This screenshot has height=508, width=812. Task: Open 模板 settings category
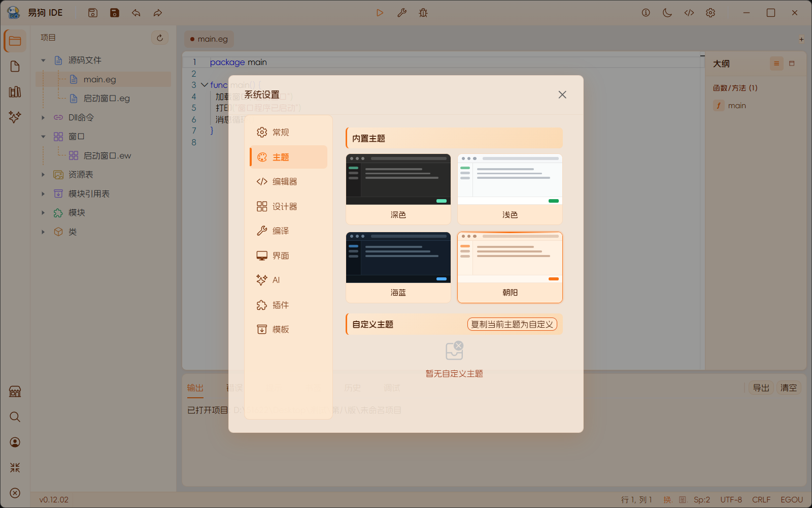[x=288, y=329]
